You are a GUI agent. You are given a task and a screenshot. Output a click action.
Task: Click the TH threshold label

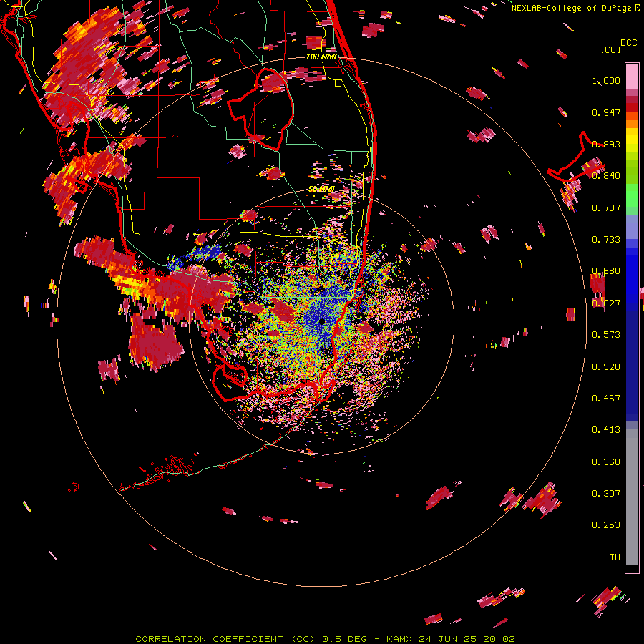click(615, 557)
